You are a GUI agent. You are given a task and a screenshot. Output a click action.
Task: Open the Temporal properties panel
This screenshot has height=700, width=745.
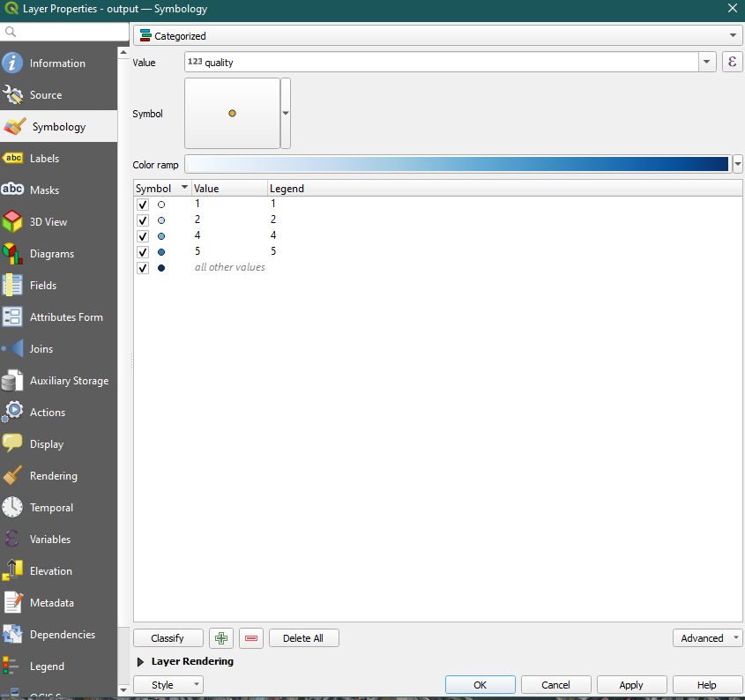[53, 507]
